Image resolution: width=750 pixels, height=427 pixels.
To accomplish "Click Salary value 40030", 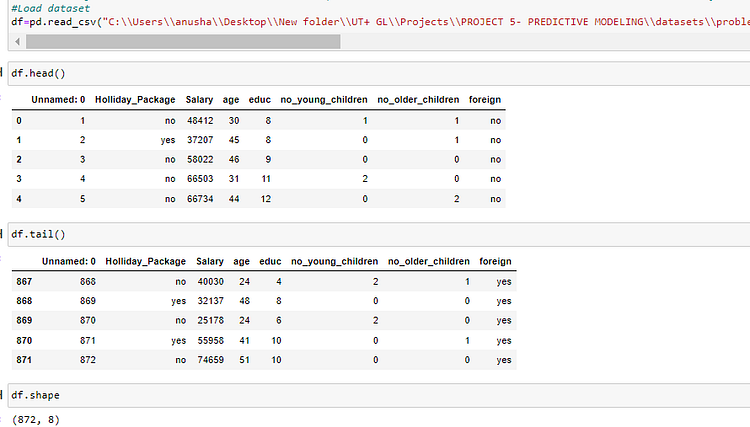I will (210, 282).
